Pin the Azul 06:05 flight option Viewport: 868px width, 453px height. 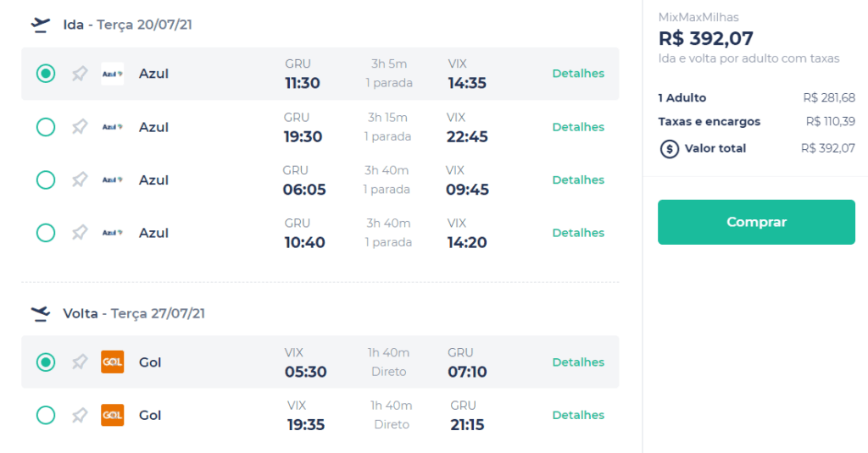(80, 180)
